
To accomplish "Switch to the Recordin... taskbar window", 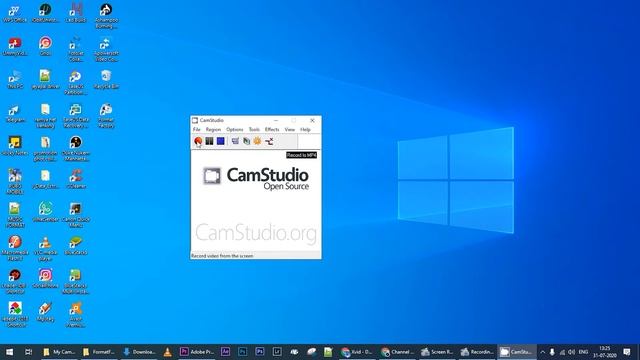I will [x=477, y=352].
